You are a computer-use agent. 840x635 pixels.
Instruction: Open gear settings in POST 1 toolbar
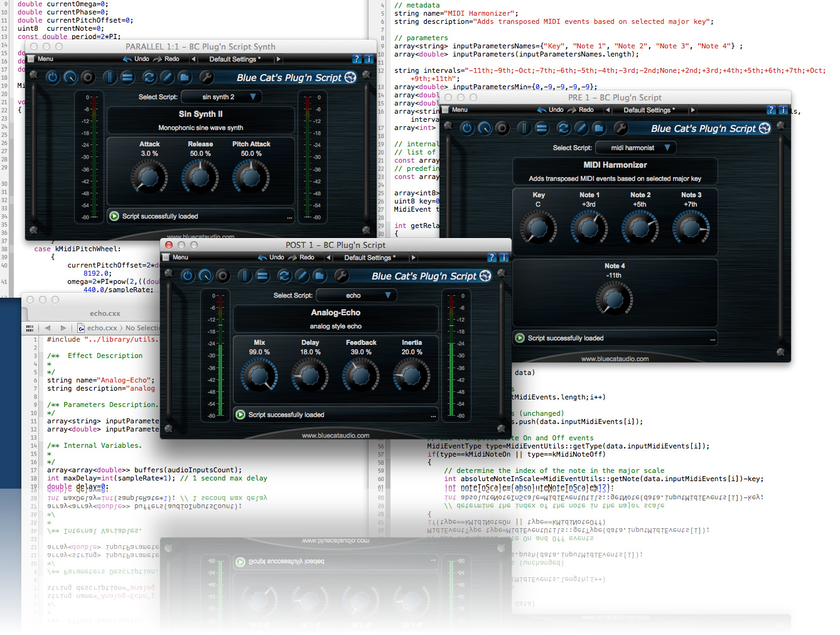pos(223,276)
